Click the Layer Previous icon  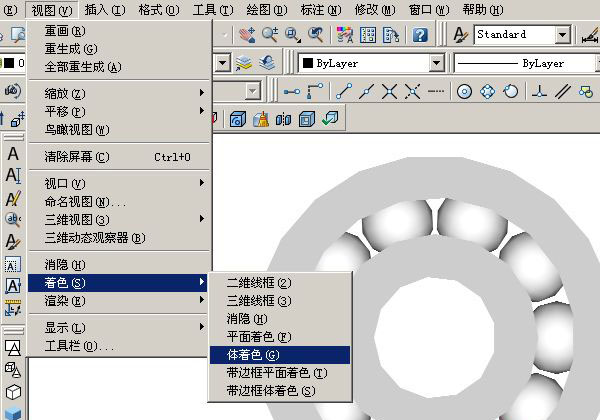pyautogui.click(x=267, y=63)
